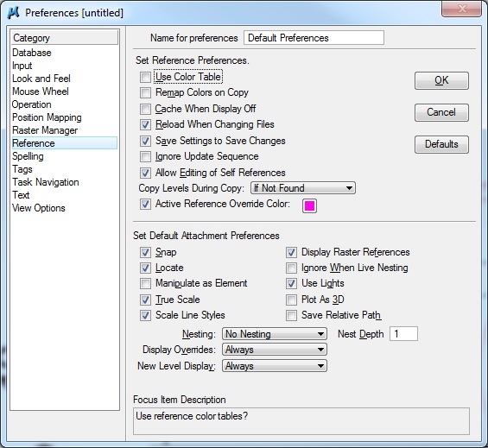The height and width of the screenshot is (448, 488).
Task: Click the MicroStation icon in title bar
Action: tap(13, 13)
